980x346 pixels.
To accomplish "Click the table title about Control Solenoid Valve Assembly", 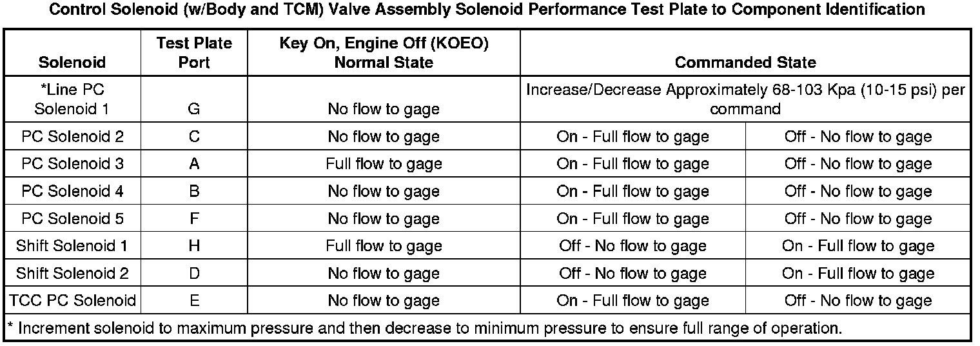I will pos(487,10).
